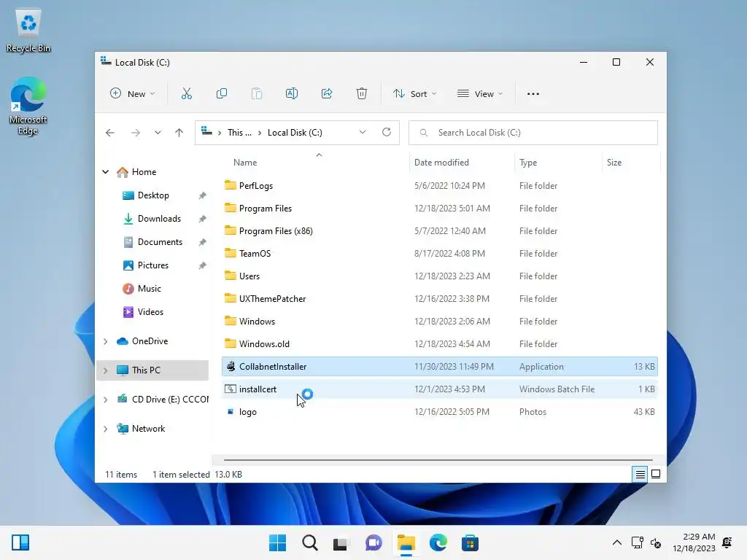
Task: Open Edge from the taskbar
Action: [438, 542]
